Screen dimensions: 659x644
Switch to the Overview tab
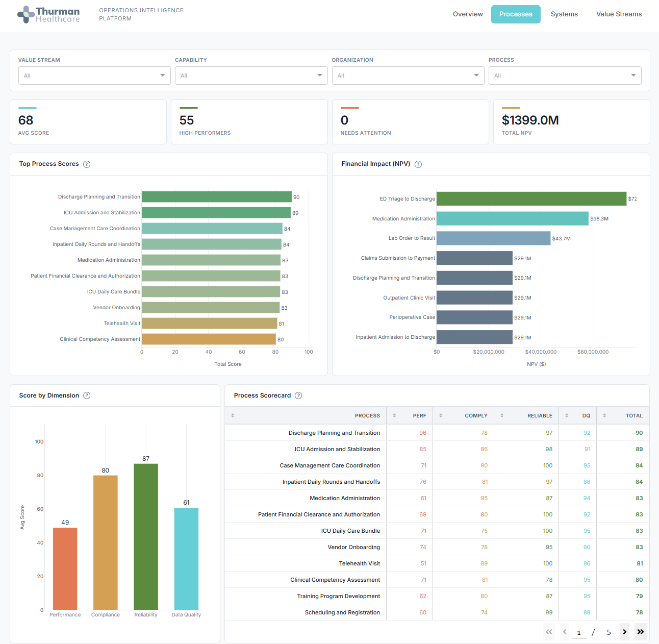pyautogui.click(x=467, y=14)
